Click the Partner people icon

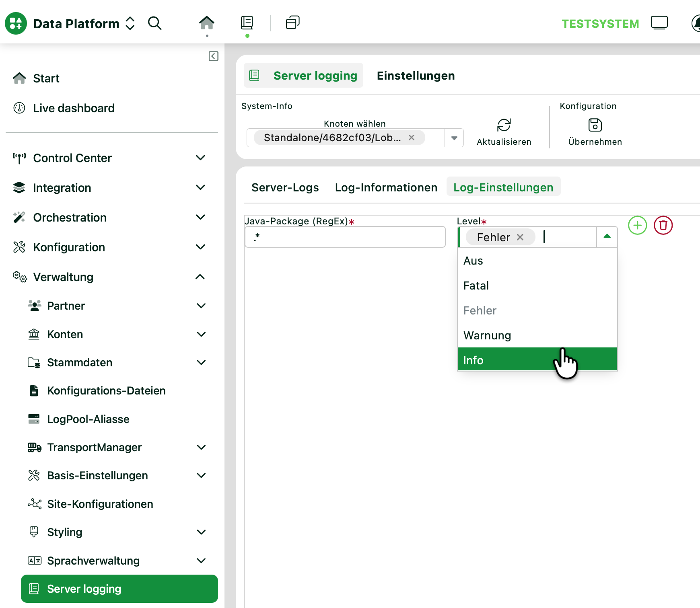coord(34,306)
